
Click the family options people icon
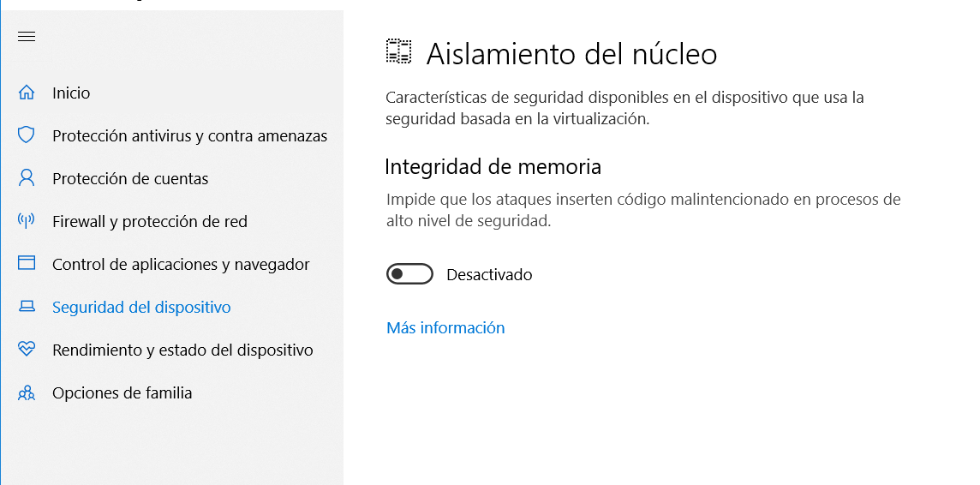coord(27,392)
